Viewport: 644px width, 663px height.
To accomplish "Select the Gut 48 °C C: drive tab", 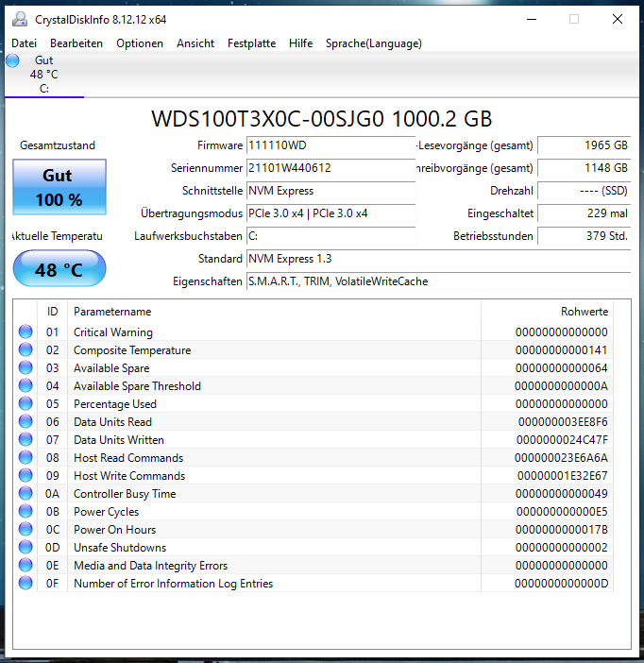I will click(x=44, y=75).
